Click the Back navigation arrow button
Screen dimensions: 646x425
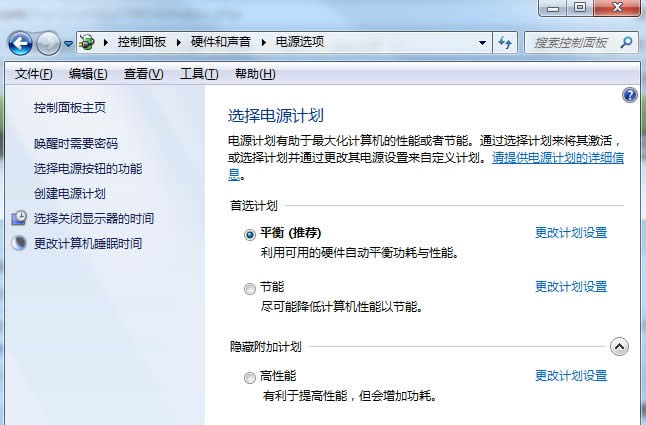pyautogui.click(x=20, y=43)
